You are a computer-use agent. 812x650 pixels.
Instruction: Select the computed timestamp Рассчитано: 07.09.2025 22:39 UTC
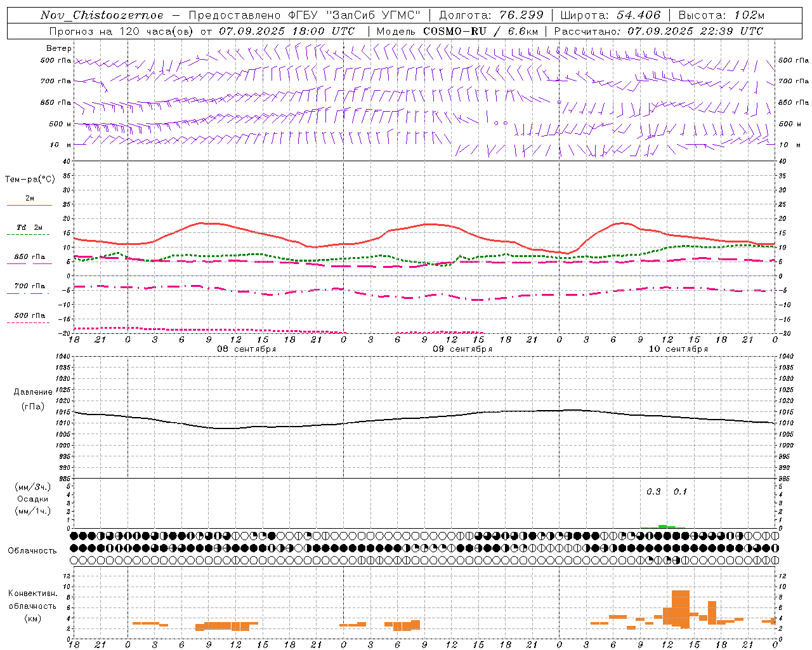658,31
